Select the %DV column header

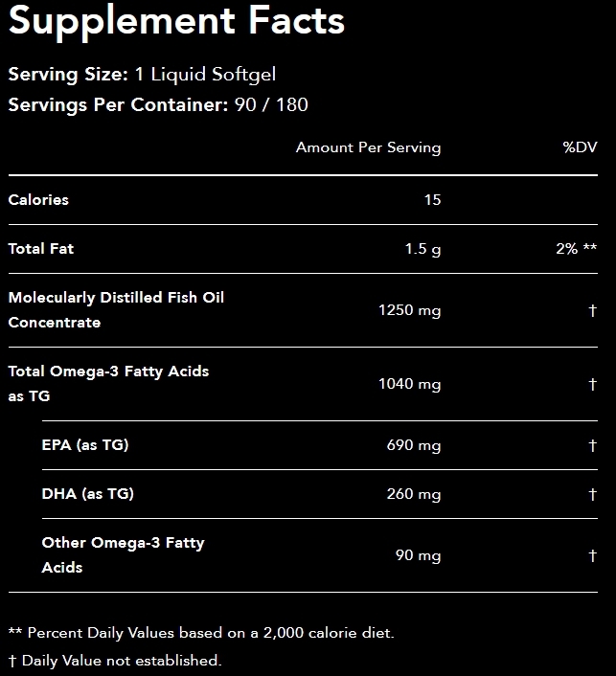click(x=580, y=147)
